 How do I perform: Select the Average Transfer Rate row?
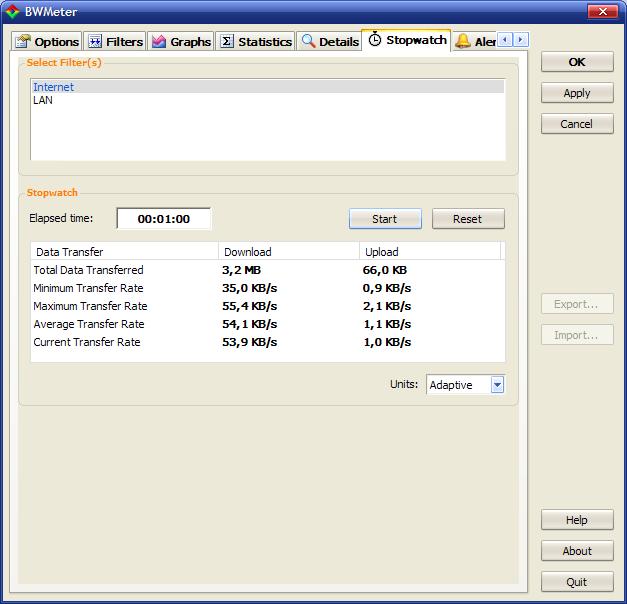click(268, 324)
